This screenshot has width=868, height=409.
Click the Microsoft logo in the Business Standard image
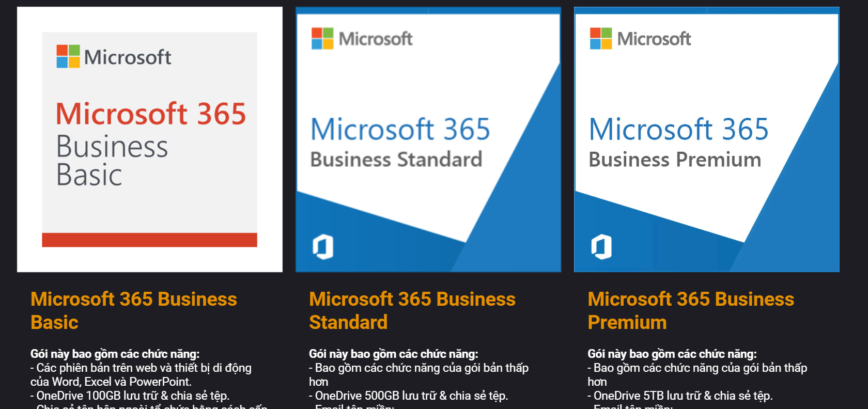(x=362, y=39)
